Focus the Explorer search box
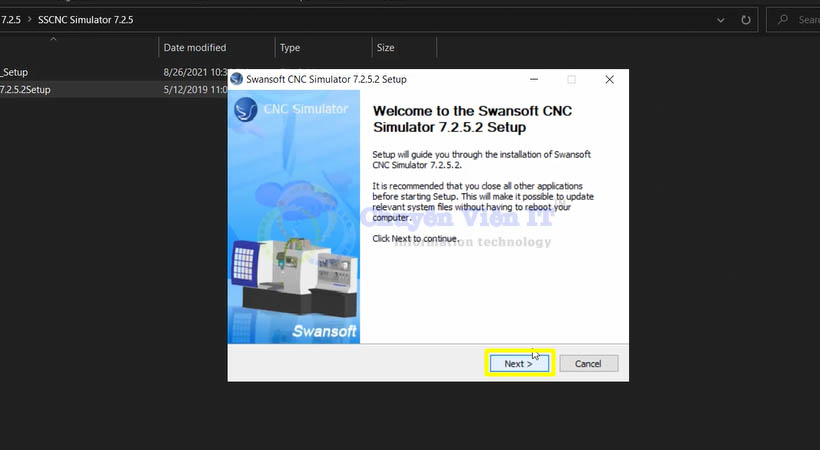Image resolution: width=820 pixels, height=450 pixels. pyautogui.click(x=805, y=19)
